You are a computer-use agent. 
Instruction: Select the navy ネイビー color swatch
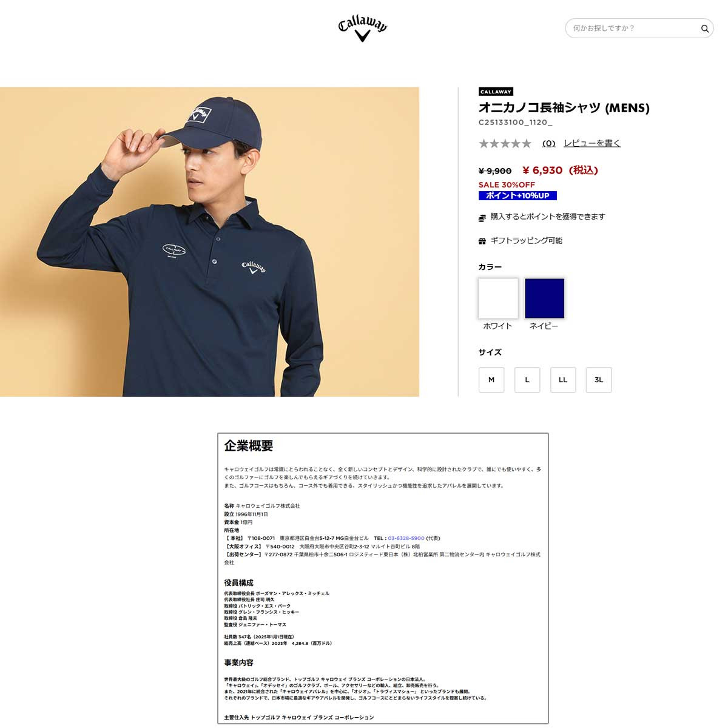[544, 298]
